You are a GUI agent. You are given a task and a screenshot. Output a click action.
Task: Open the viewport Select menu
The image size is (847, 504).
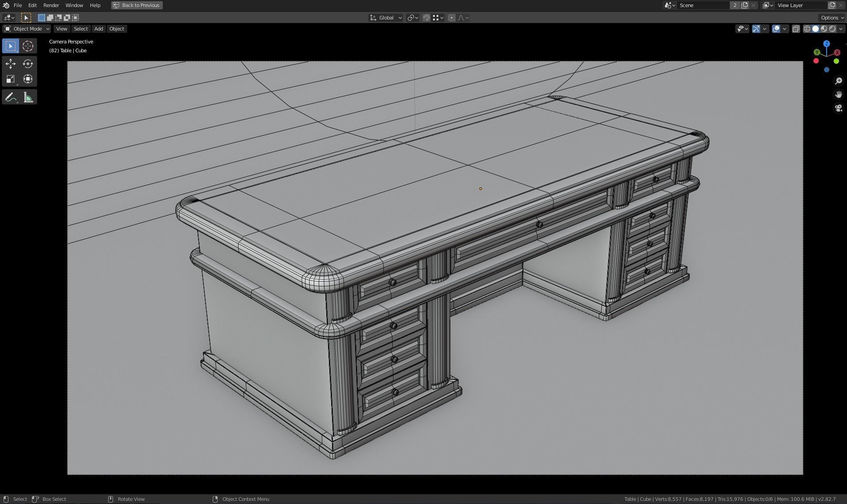pos(81,29)
